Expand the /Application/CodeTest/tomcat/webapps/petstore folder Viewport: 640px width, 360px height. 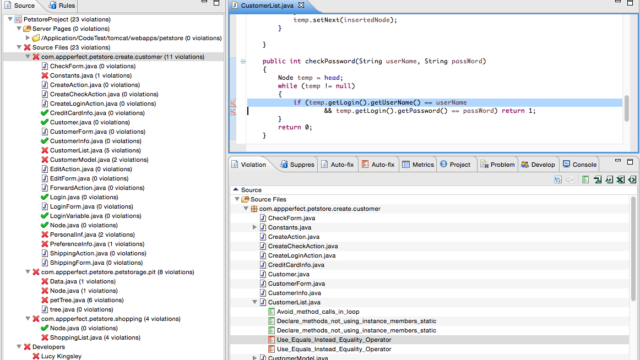pos(28,38)
